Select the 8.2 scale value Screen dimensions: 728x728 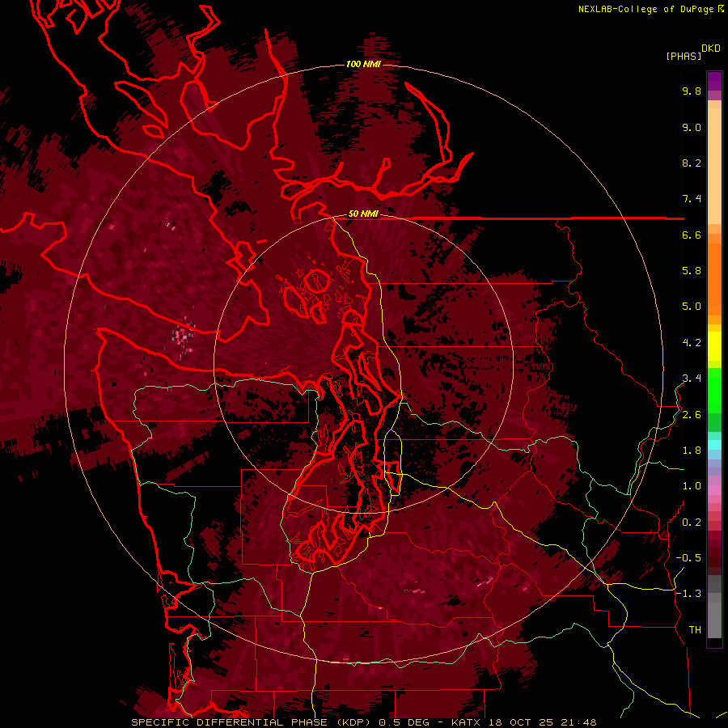point(692,163)
